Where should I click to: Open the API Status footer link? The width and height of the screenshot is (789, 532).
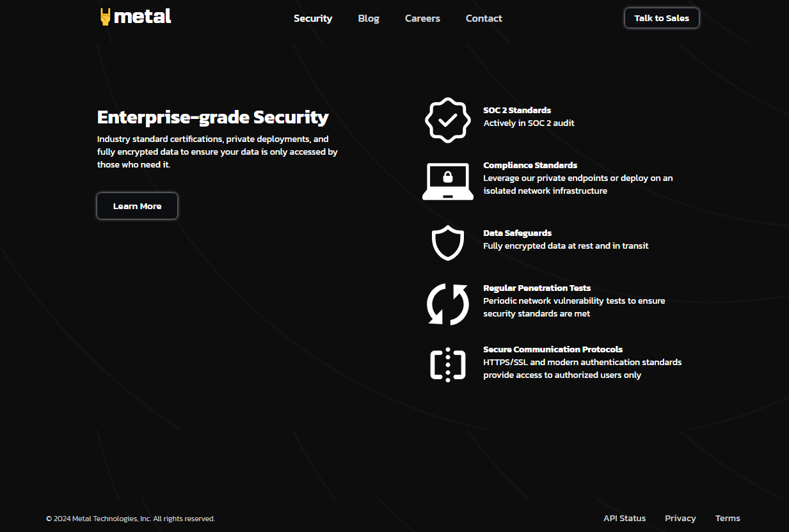click(x=625, y=519)
